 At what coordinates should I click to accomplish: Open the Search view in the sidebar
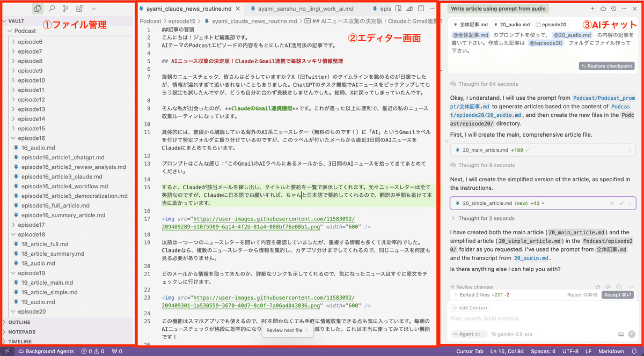(52, 9)
